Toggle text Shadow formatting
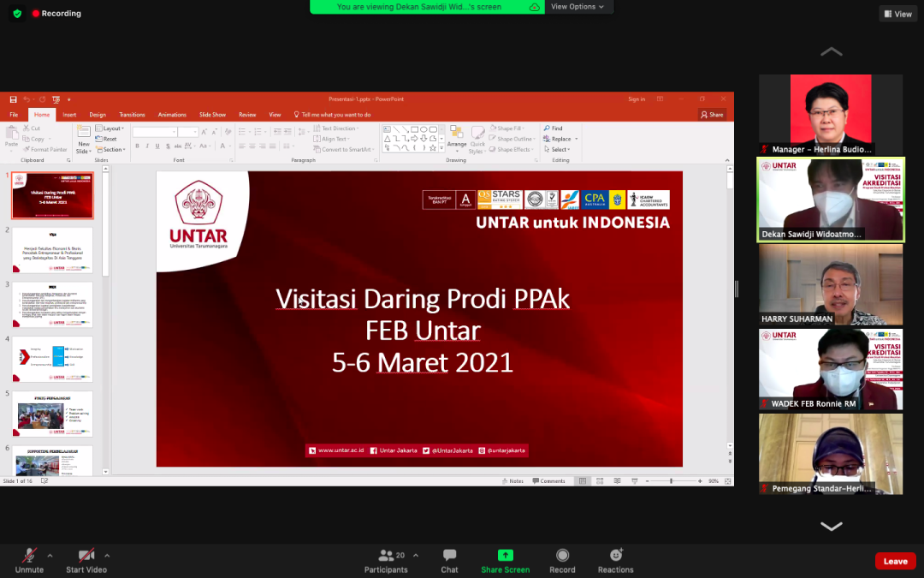This screenshot has width=924, height=578. (x=168, y=146)
